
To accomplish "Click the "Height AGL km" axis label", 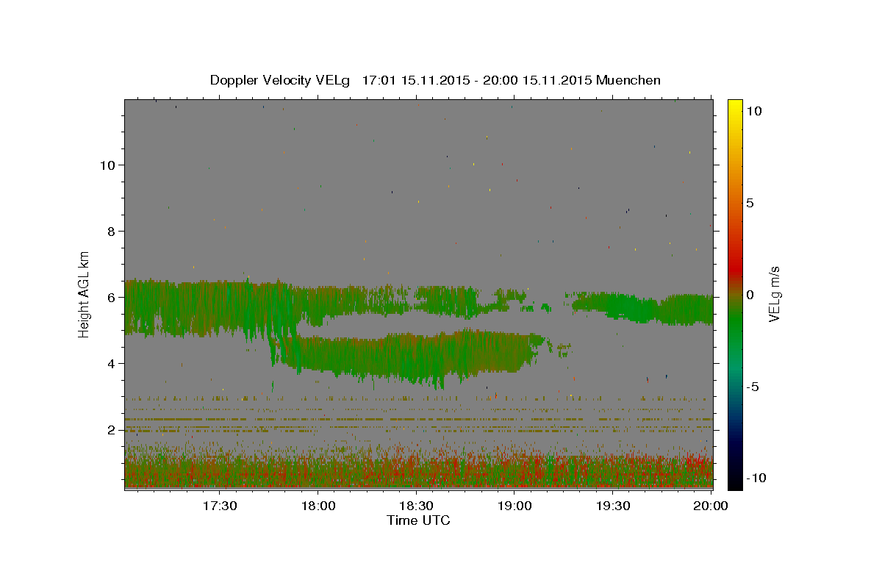I will (85, 294).
